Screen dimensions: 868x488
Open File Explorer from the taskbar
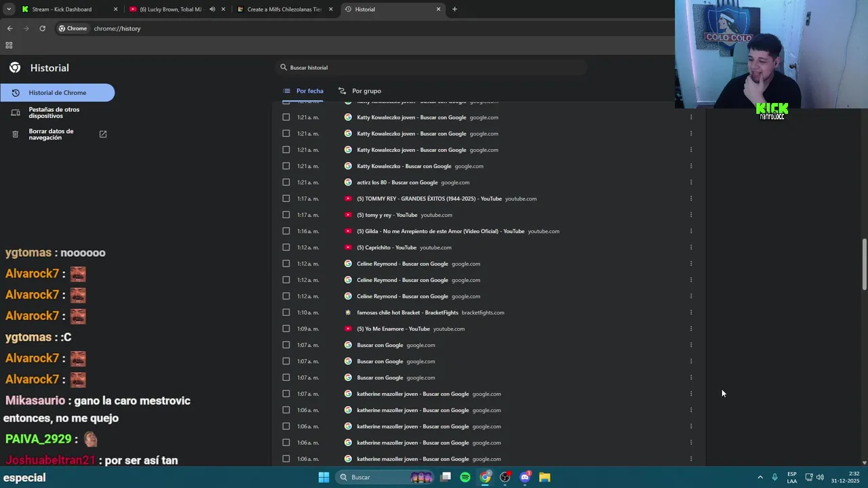point(545,477)
